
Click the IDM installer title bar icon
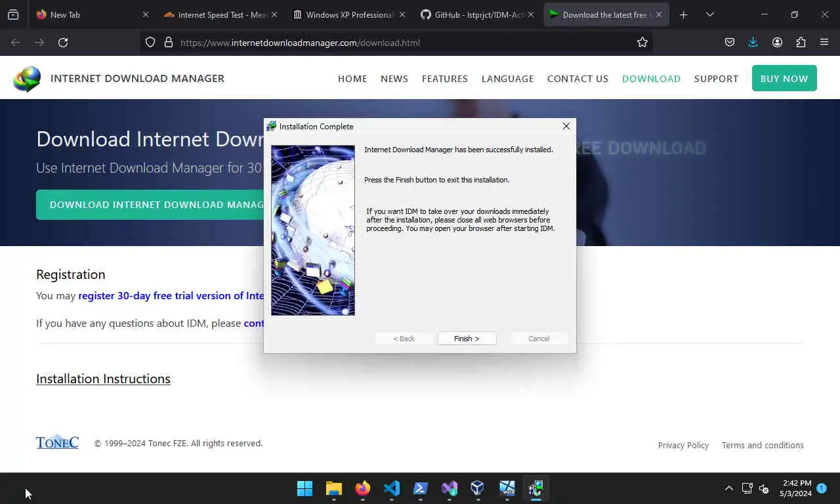click(272, 126)
